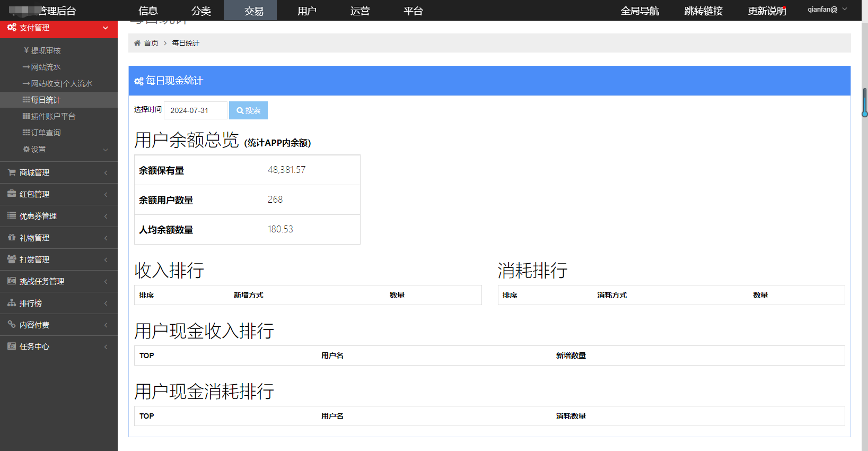Screen dimensions: 868x451
Task: Open 订单查询 in sidebar
Action: pos(46,133)
